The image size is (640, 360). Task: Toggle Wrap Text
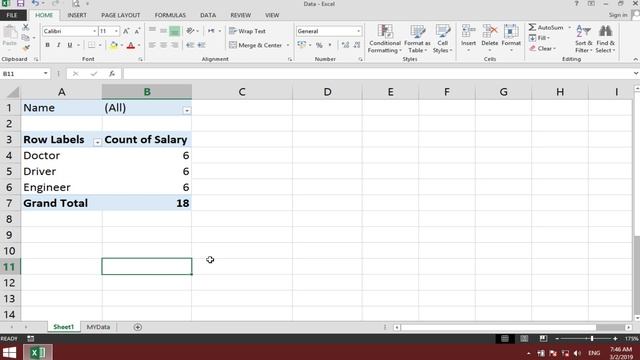click(x=247, y=31)
